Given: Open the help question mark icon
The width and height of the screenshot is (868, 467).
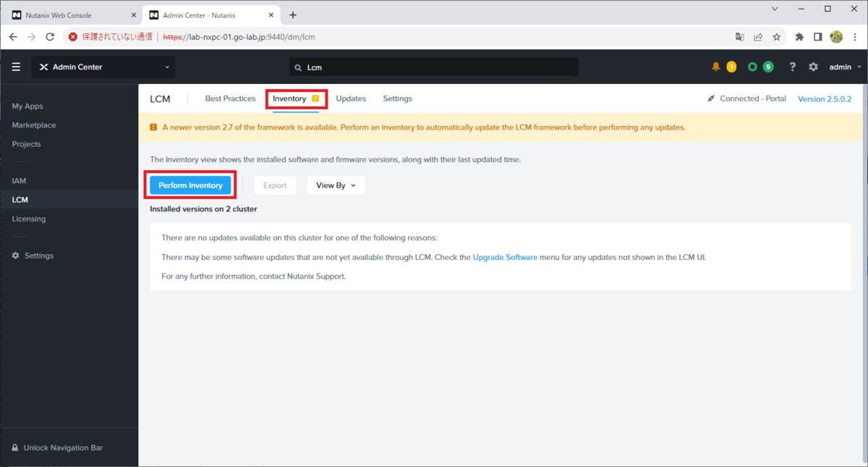Looking at the screenshot, I should (x=793, y=67).
